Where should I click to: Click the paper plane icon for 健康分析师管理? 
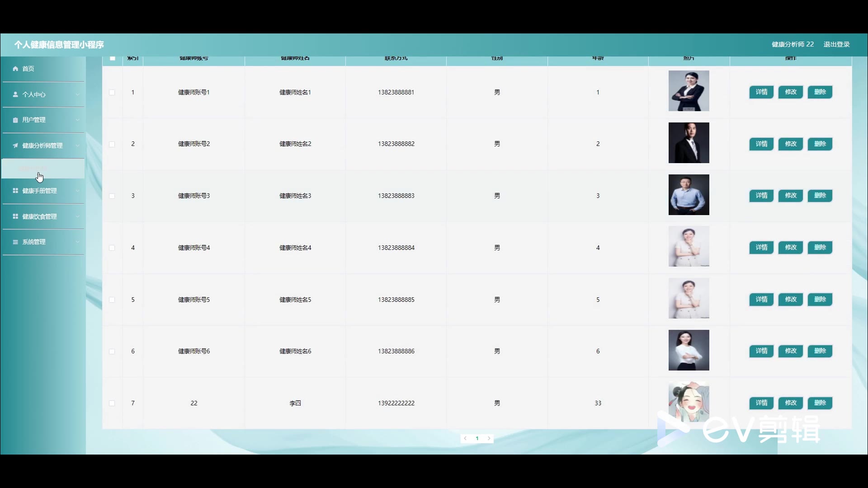[15, 145]
